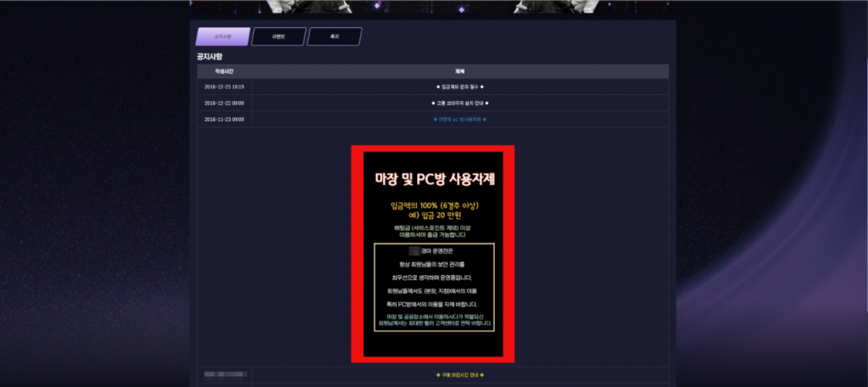The height and width of the screenshot is (387, 868).
Task: Click the 2016-12-25 16:19 date cell
Action: pyautogui.click(x=224, y=87)
